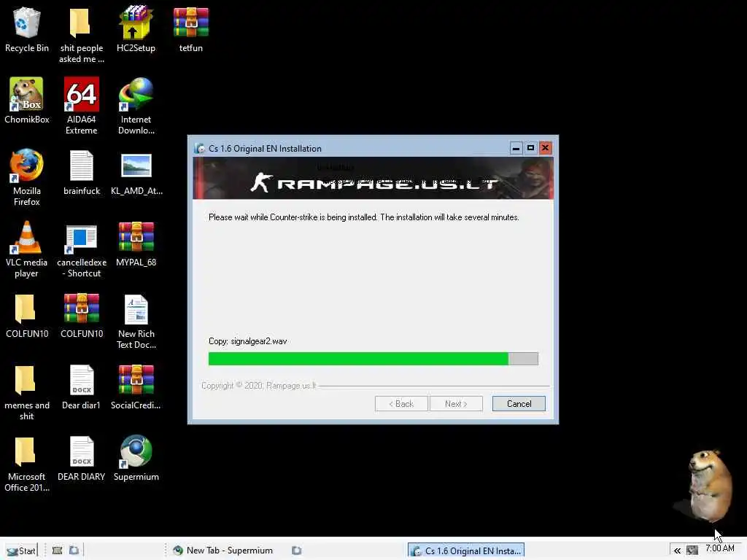Click the system tray notification icon
Image resolution: width=747 pixels, height=560 pixels.
[692, 551]
